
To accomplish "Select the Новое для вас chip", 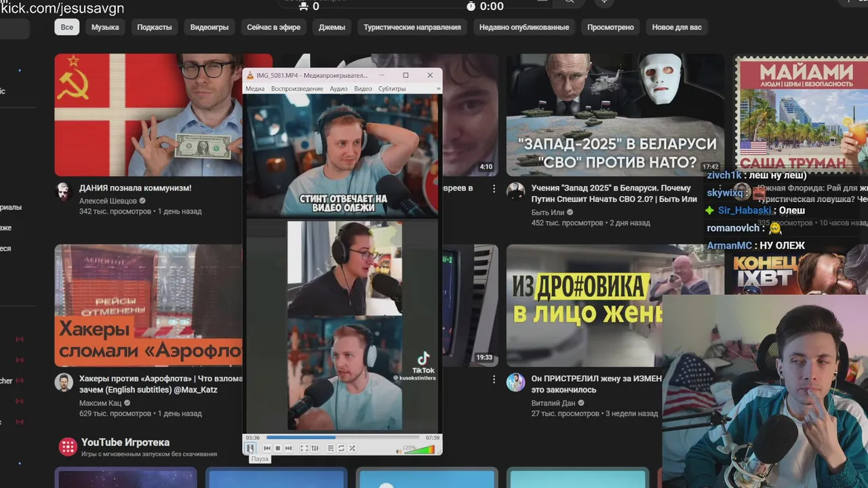I will click(x=677, y=27).
